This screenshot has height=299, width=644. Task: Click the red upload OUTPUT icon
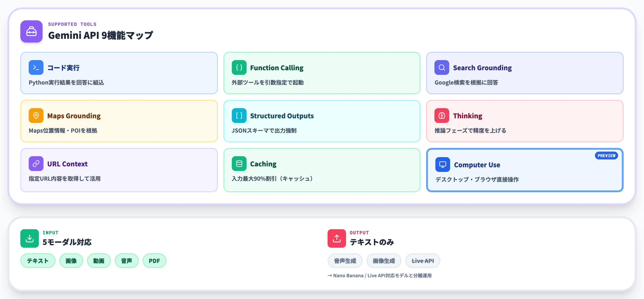tap(337, 238)
